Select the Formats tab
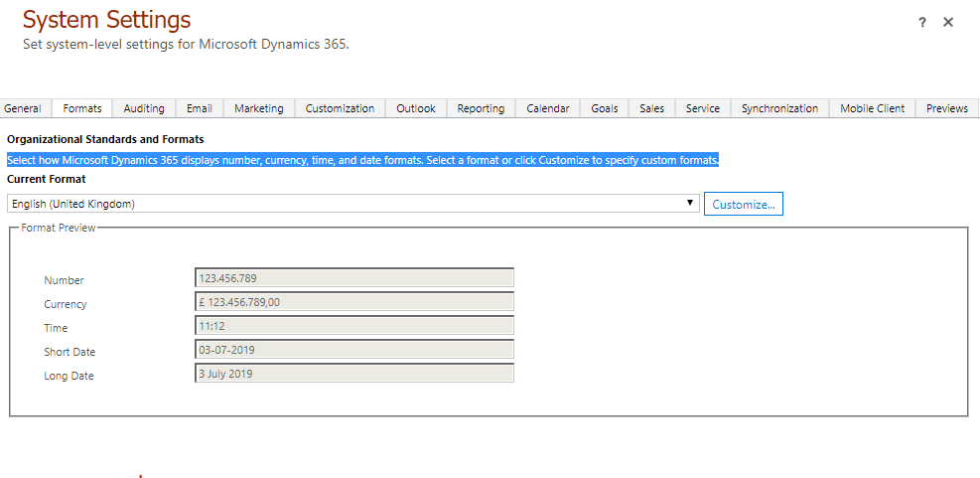Screen dimensions: 980x478 [81, 108]
